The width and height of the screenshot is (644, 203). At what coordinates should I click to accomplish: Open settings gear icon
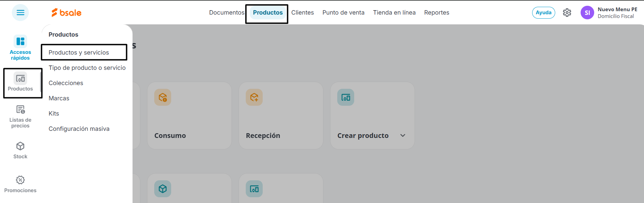coord(567,13)
